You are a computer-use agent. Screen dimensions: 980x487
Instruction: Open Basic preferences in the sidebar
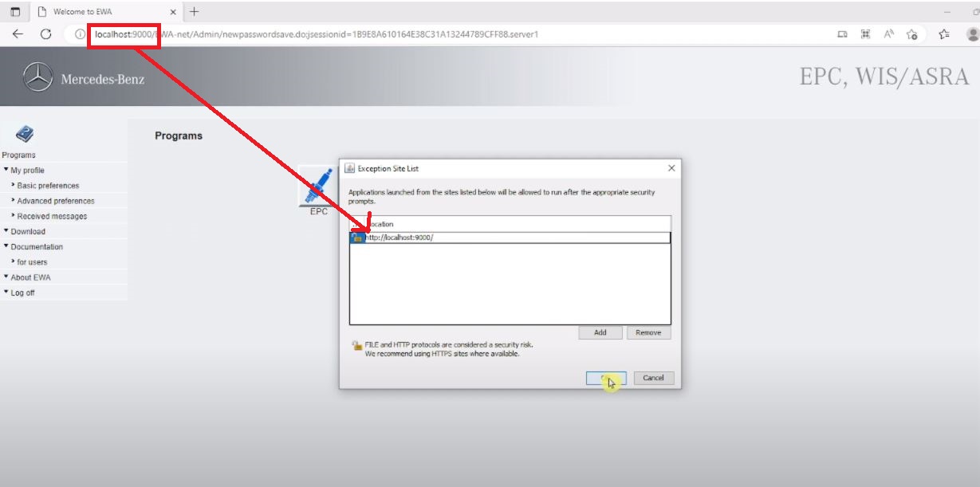pyautogui.click(x=48, y=186)
